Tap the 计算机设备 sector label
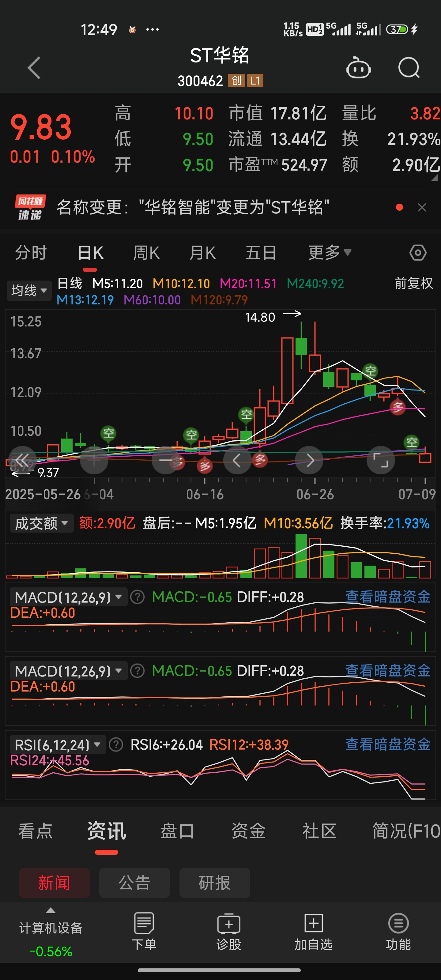Screen dimensions: 441x980 click(51, 928)
